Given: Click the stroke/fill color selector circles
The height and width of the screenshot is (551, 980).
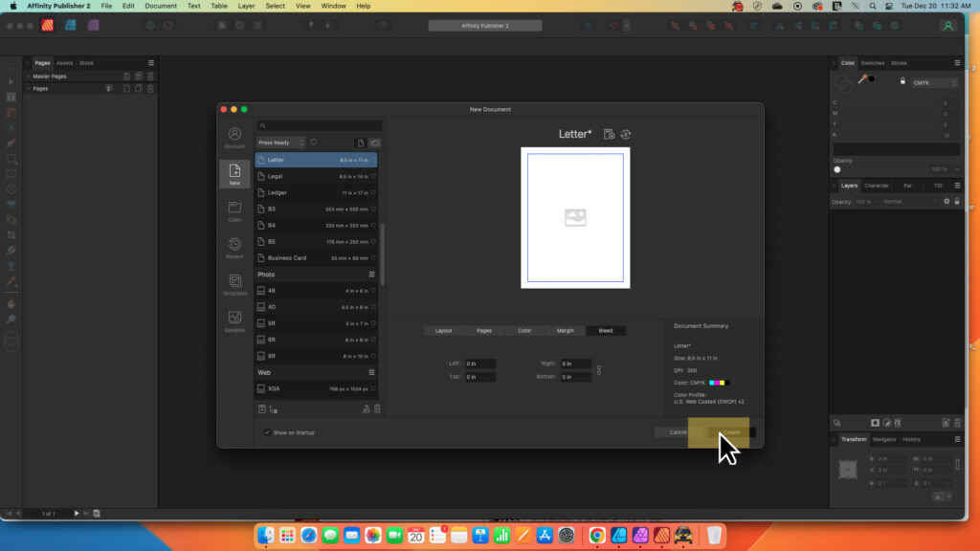Looking at the screenshot, I should [843, 82].
